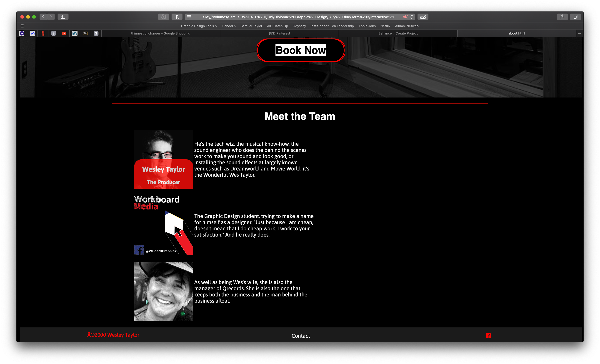Open the Share menu
Image resolution: width=600 pixels, height=364 pixels.
[562, 17]
